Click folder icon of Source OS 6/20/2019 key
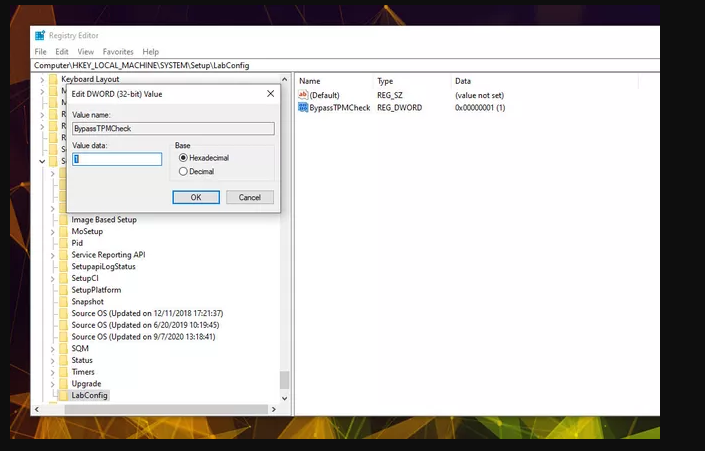The image size is (705, 451). (64, 325)
